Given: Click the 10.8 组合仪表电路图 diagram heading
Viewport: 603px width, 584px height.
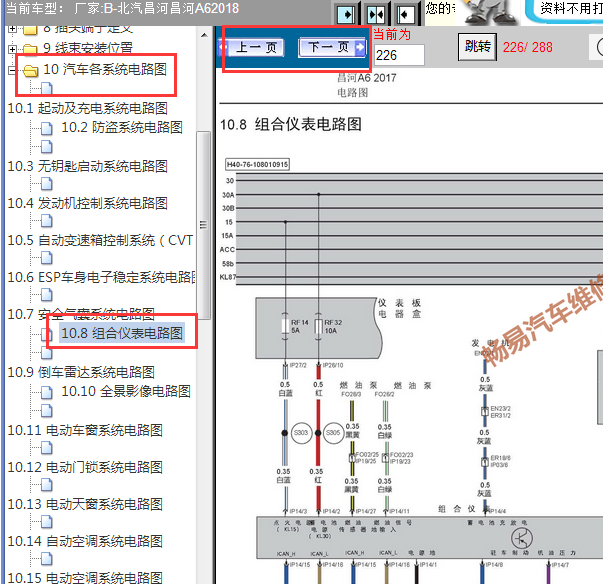Looking at the screenshot, I should 291,125.
